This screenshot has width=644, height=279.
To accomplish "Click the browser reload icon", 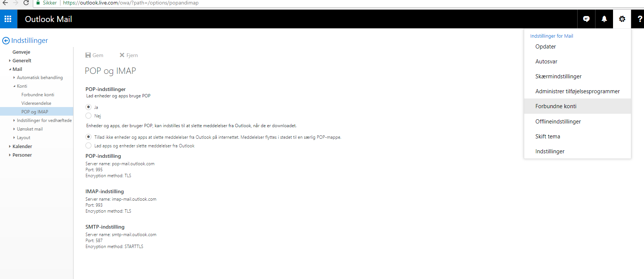I will click(x=26, y=3).
